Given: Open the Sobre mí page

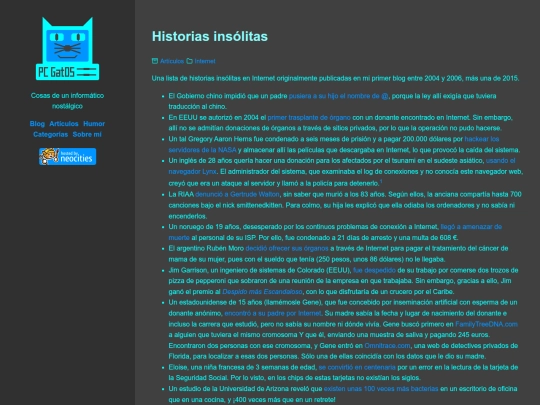Looking at the screenshot, I should pos(87,134).
